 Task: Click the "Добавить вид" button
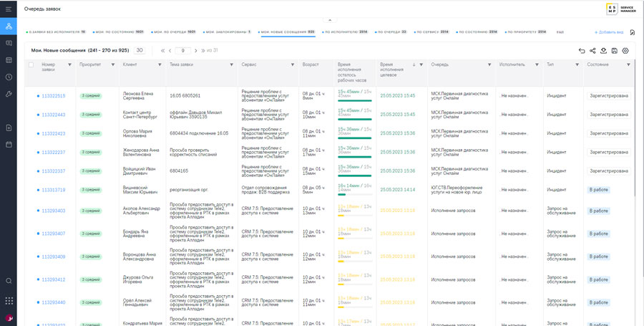point(608,33)
